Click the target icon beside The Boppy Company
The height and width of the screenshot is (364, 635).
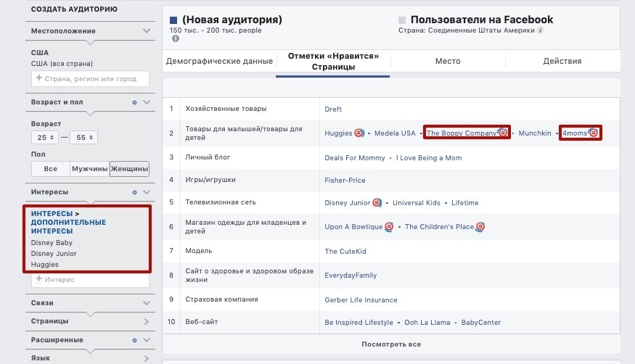(503, 132)
